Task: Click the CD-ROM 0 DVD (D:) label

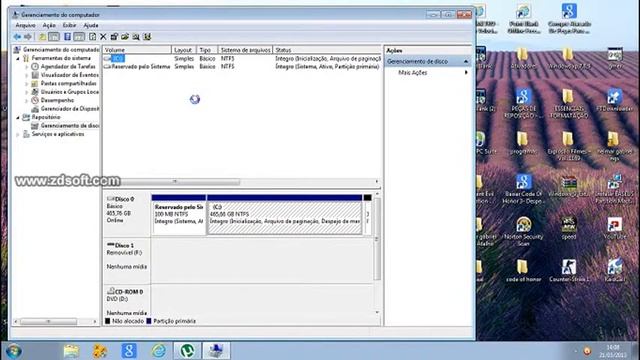Action: (x=127, y=301)
